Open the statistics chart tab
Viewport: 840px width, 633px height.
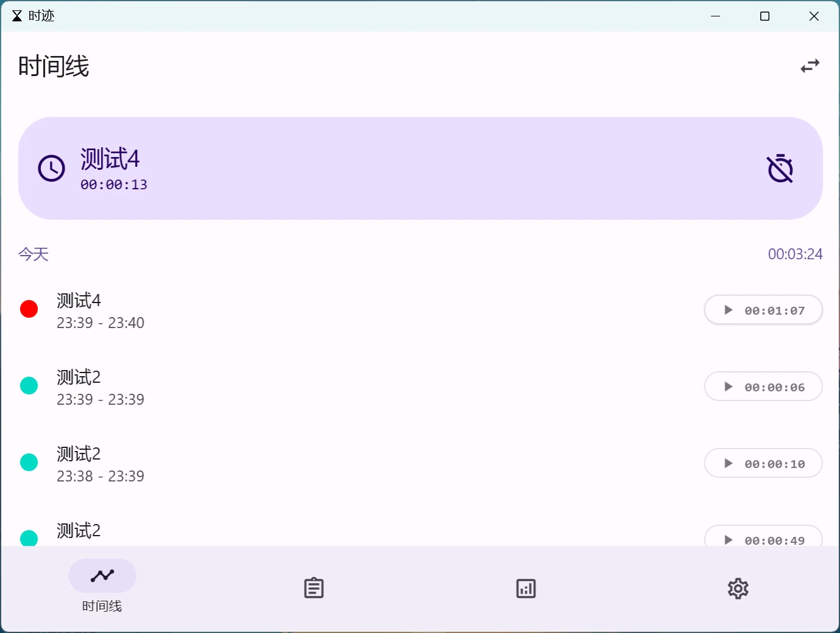(526, 588)
